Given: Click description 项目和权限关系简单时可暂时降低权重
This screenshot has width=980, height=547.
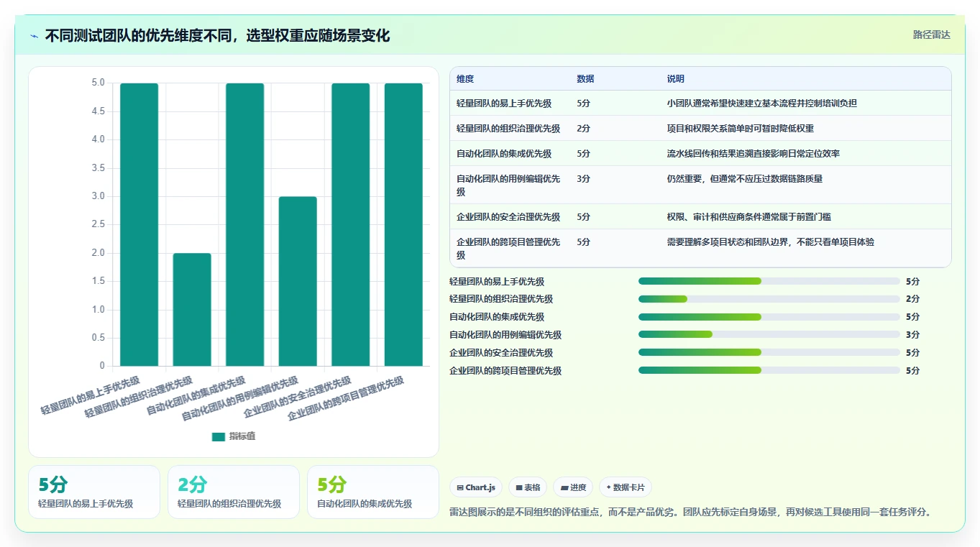Looking at the screenshot, I should point(740,128).
